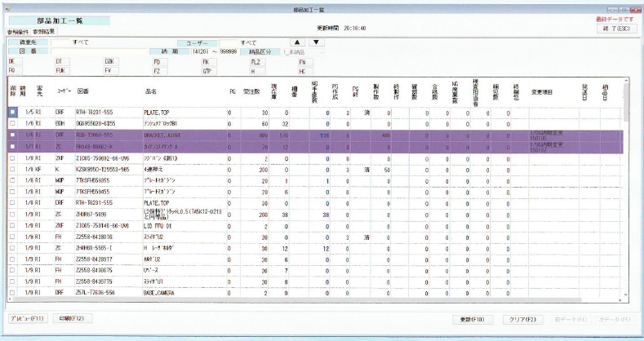Image resolution: width=644 pixels, height=341 pixels.
Task: Click the 納期 end field showing 999999
Action: (x=228, y=51)
